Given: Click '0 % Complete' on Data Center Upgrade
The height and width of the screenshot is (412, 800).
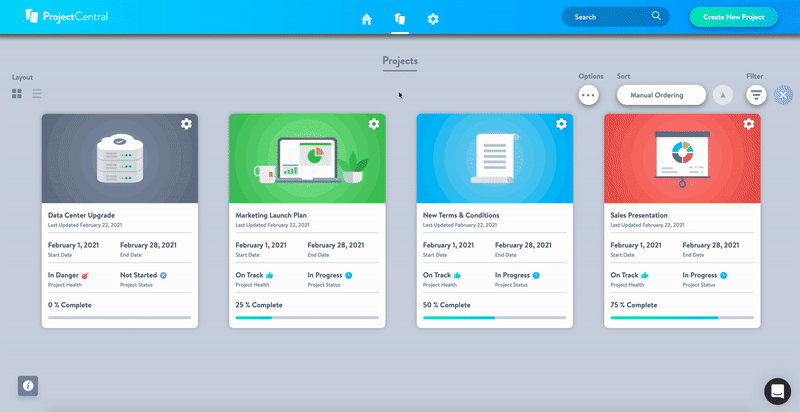Looking at the screenshot, I should pyautogui.click(x=70, y=305).
